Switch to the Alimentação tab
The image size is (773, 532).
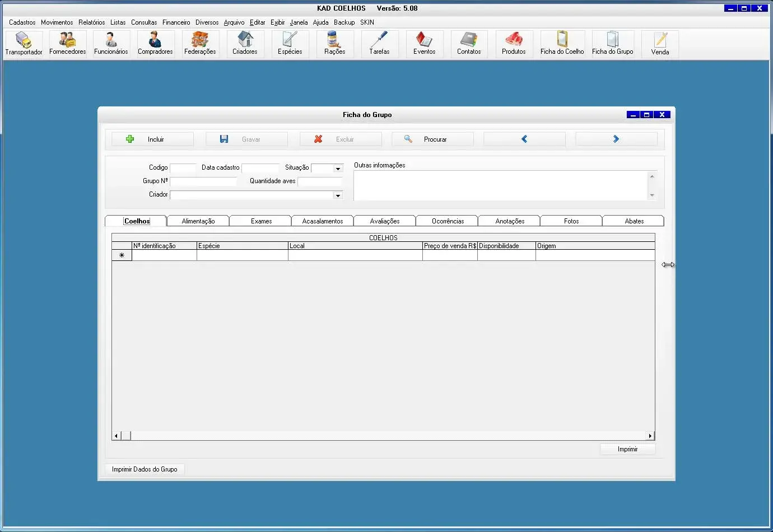(198, 221)
